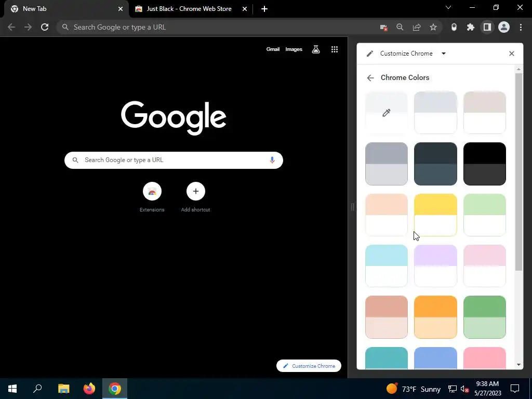Click the blocked camera icon in address bar

coord(383,27)
